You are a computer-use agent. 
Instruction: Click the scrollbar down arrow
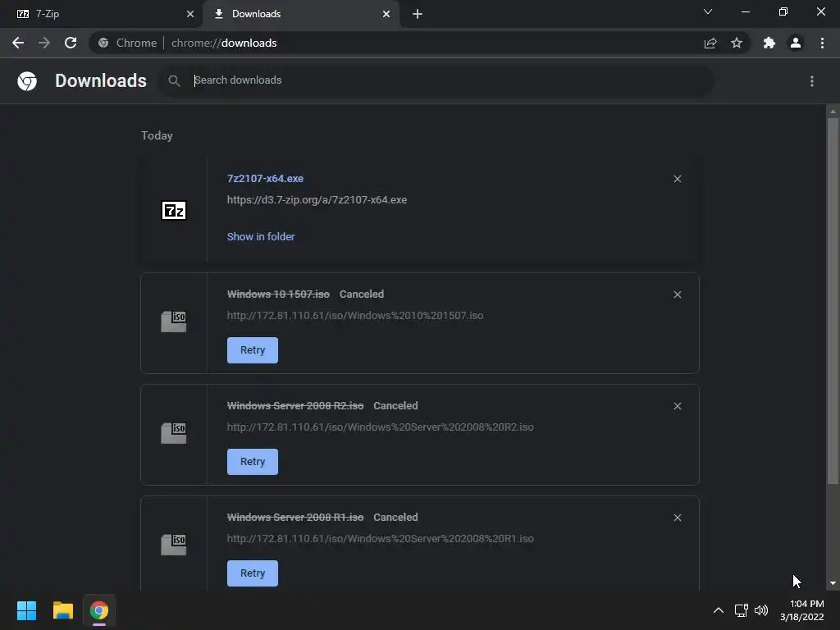click(x=833, y=583)
